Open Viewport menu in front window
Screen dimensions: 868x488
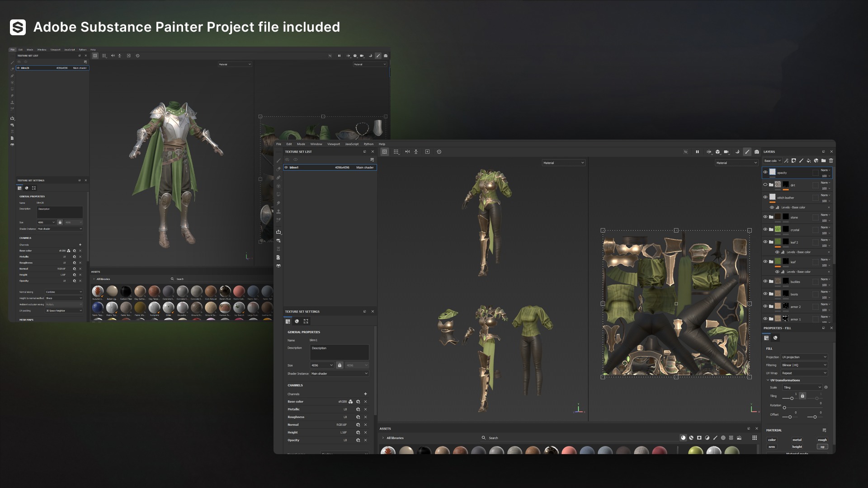[x=334, y=144]
